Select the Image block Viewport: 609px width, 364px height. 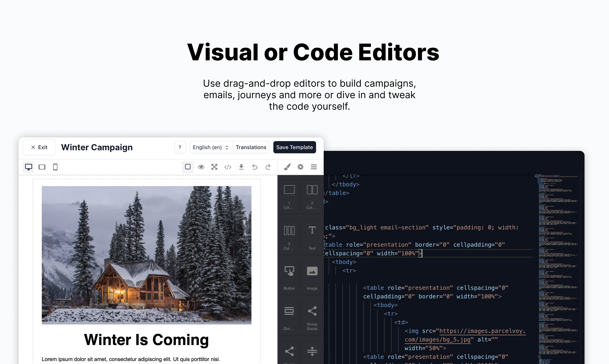point(312,278)
